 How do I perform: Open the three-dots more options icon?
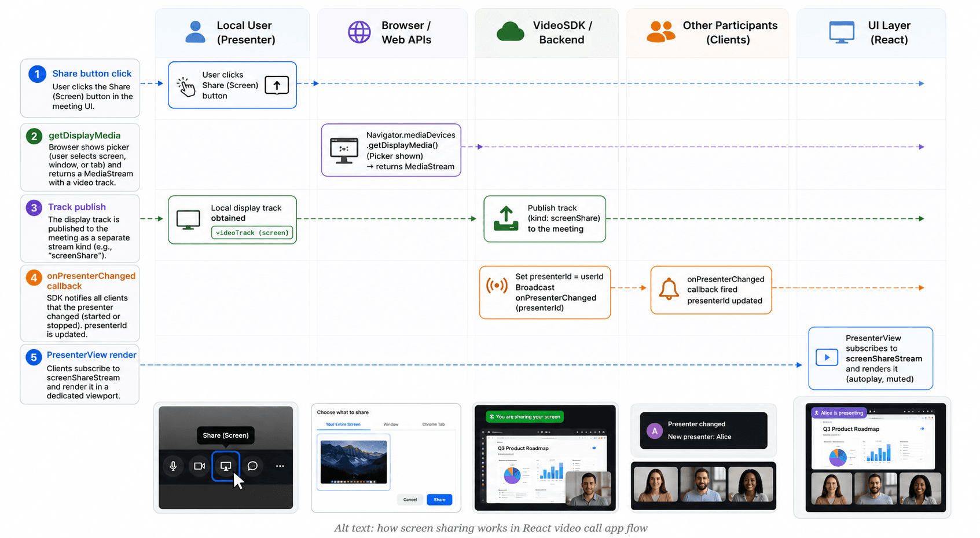click(x=280, y=466)
